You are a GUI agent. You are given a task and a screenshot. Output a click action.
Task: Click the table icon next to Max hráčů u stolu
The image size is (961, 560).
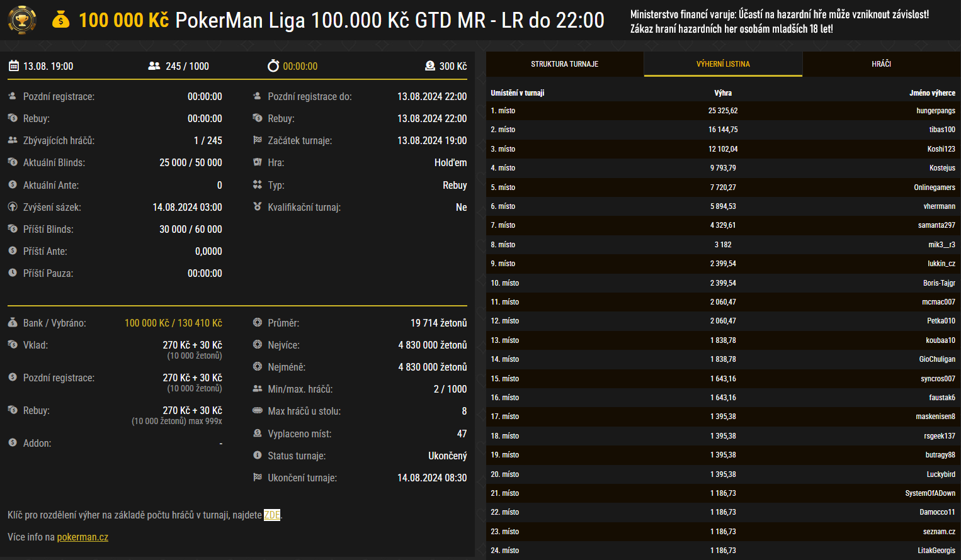pos(258,411)
